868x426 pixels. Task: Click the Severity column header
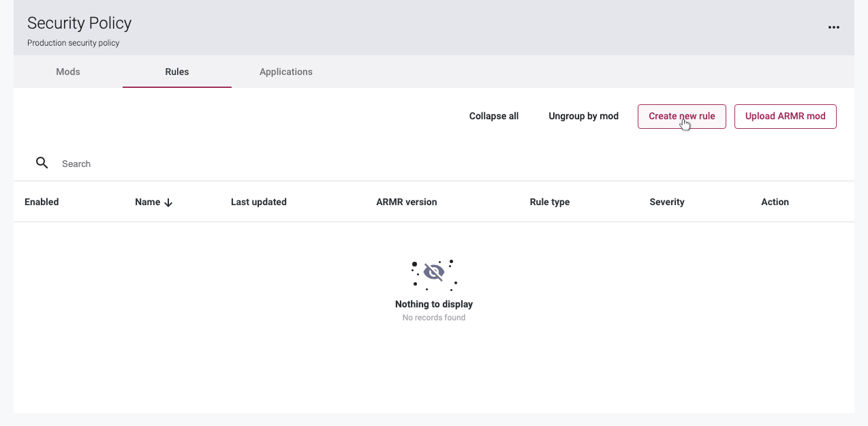tap(667, 202)
